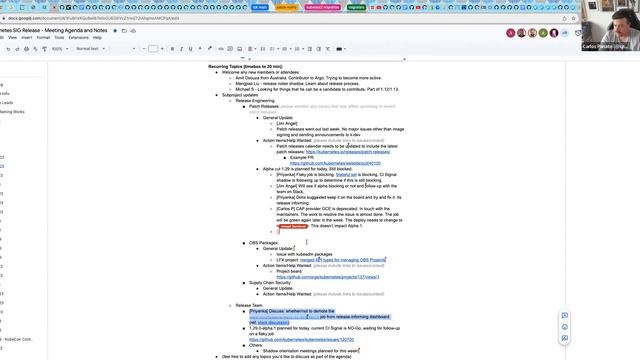Open document version history
This screenshot has height=360, width=640.
(578, 33)
